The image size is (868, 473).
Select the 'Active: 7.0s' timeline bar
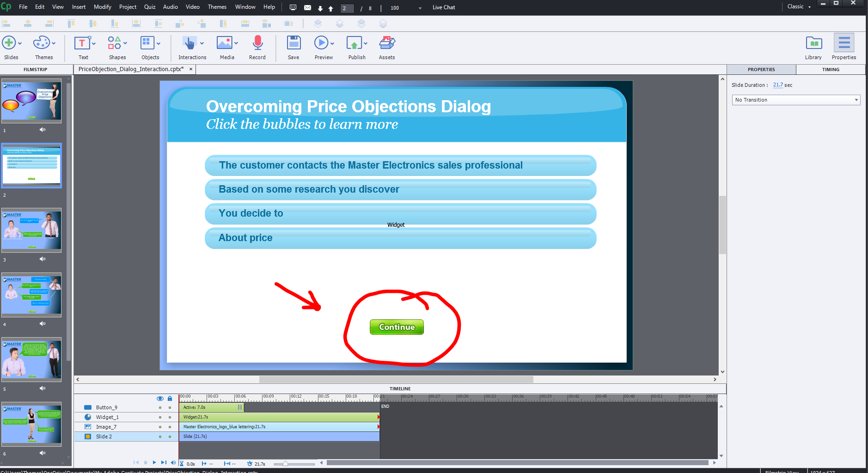[212, 407]
